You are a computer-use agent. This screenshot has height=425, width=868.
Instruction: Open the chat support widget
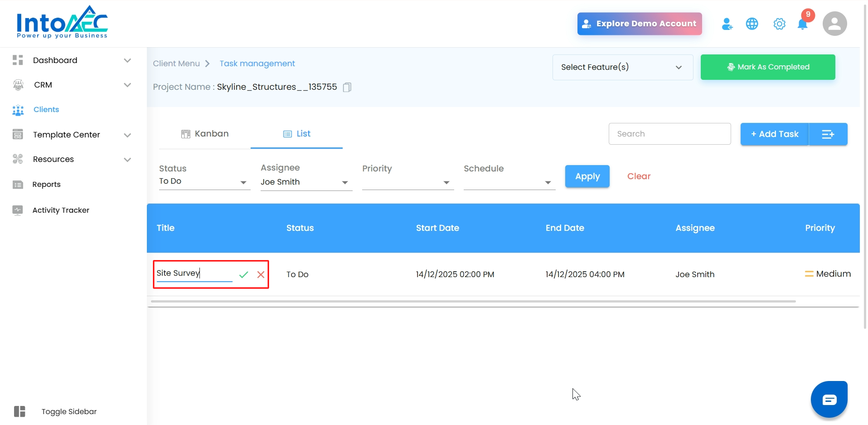[829, 399]
